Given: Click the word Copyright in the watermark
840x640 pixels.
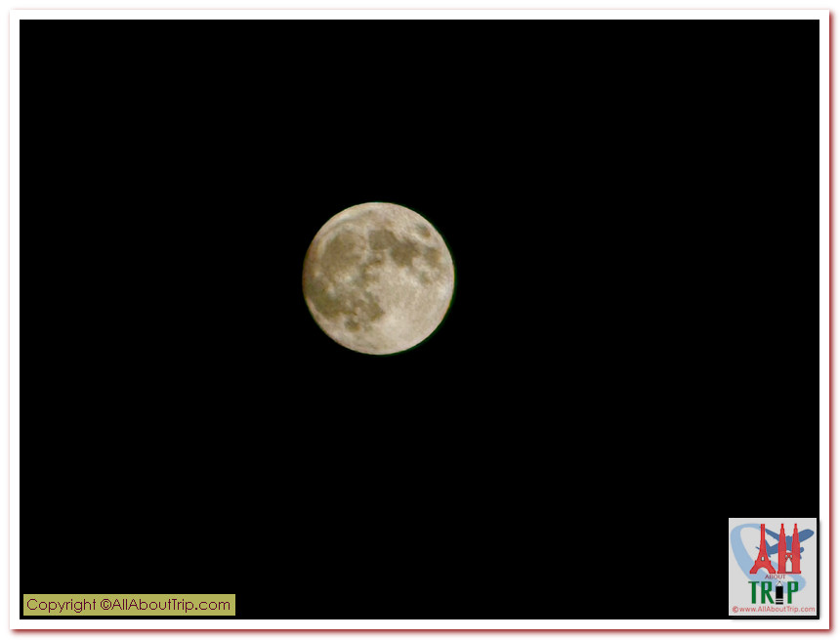Looking at the screenshot, I should click(x=61, y=605).
